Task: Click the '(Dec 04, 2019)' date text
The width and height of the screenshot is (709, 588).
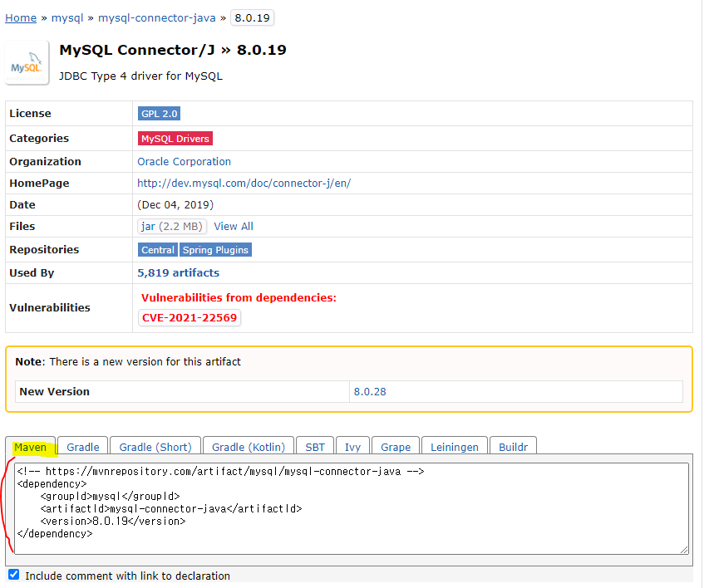Action: coord(175,205)
